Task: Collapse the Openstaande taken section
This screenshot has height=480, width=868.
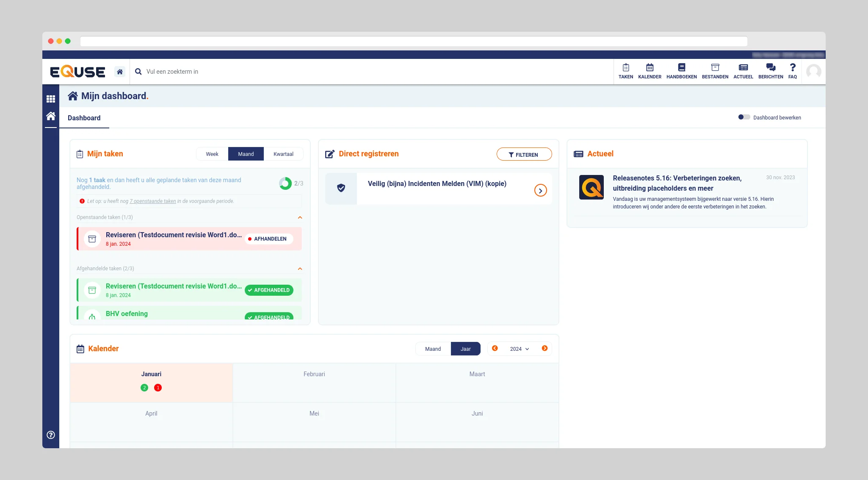Action: tap(300, 217)
